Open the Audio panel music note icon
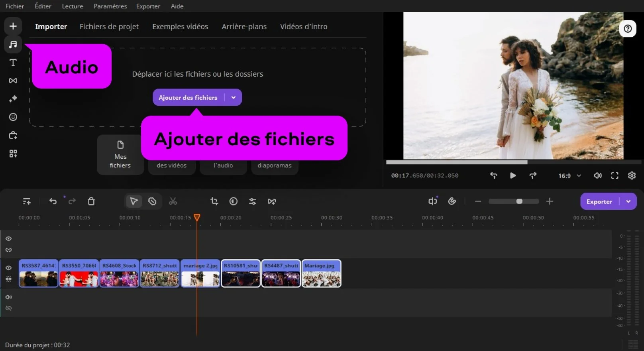 13,44
